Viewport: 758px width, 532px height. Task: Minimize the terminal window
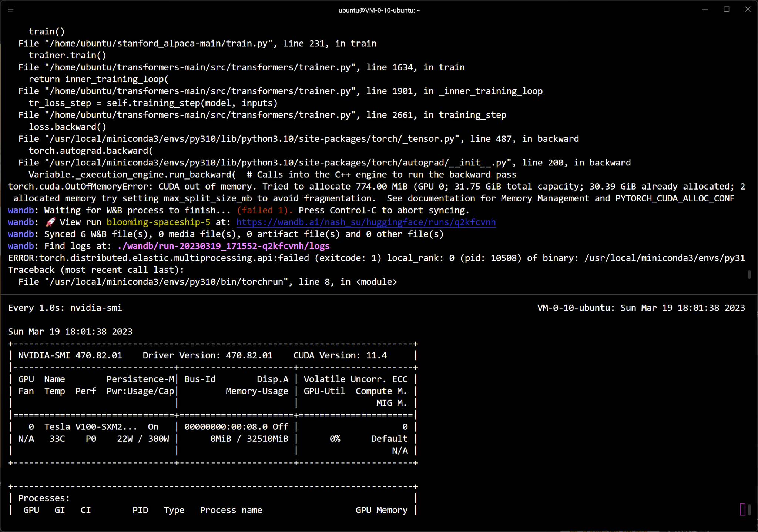click(x=705, y=9)
